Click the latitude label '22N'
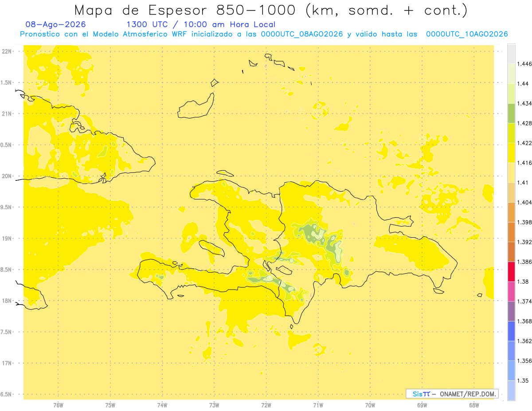Image resolution: width=532 pixels, height=411 pixels. tap(7, 51)
